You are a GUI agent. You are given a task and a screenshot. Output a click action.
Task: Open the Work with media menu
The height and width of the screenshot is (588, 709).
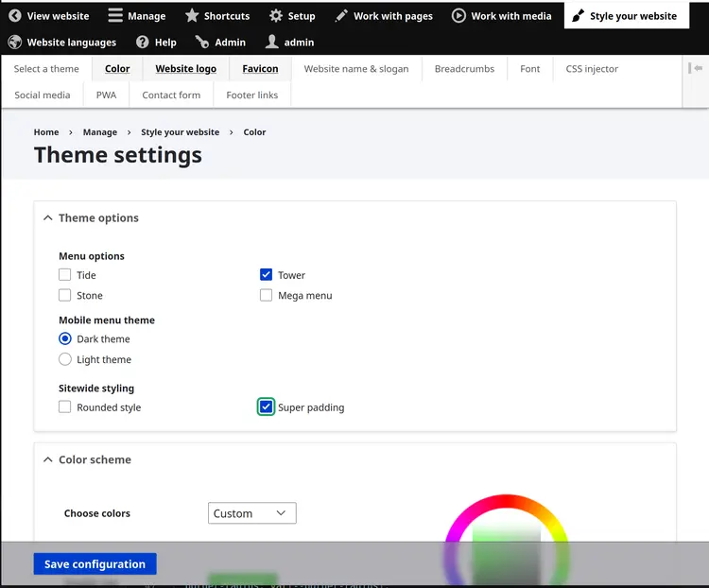501,16
